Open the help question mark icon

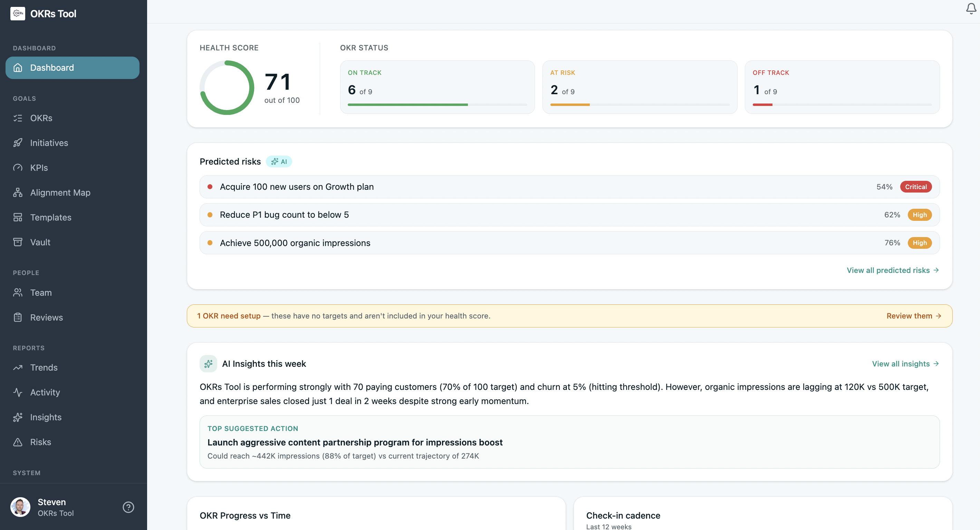(x=128, y=507)
